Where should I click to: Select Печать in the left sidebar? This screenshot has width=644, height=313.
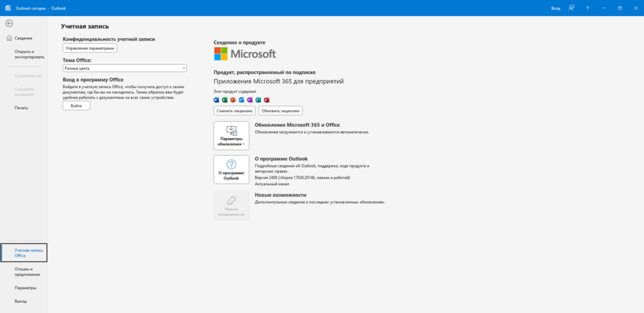coord(21,108)
